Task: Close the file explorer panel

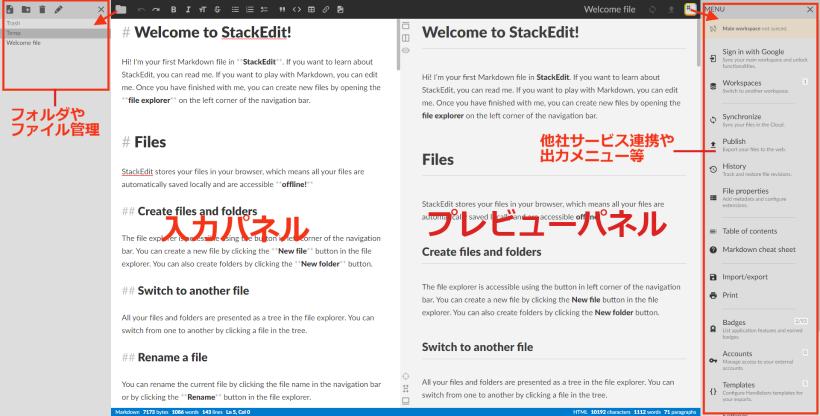Action: 101,9
